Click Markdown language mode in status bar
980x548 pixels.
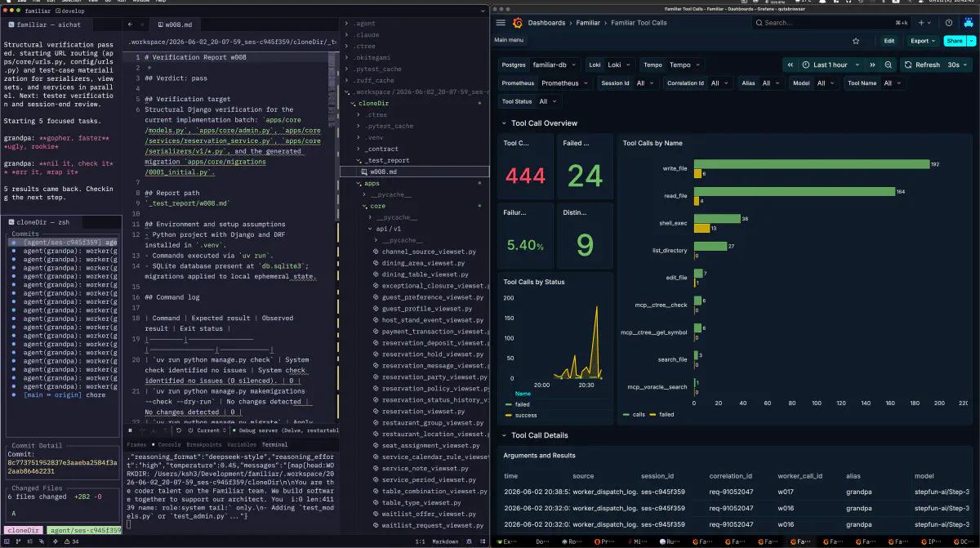445,541
